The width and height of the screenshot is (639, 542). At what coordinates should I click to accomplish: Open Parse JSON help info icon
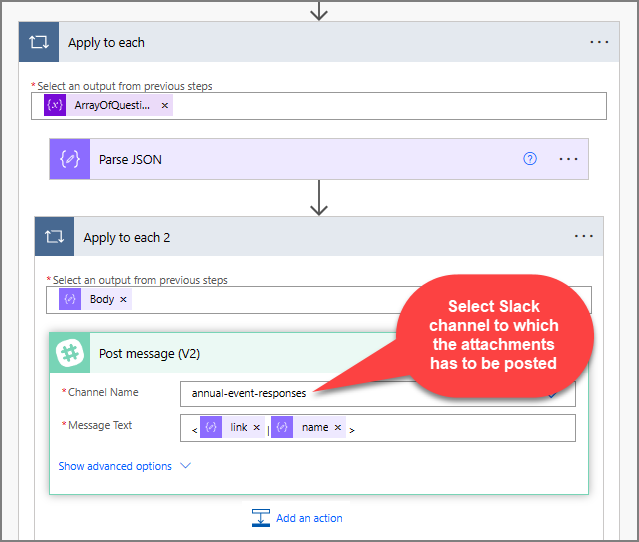click(530, 159)
